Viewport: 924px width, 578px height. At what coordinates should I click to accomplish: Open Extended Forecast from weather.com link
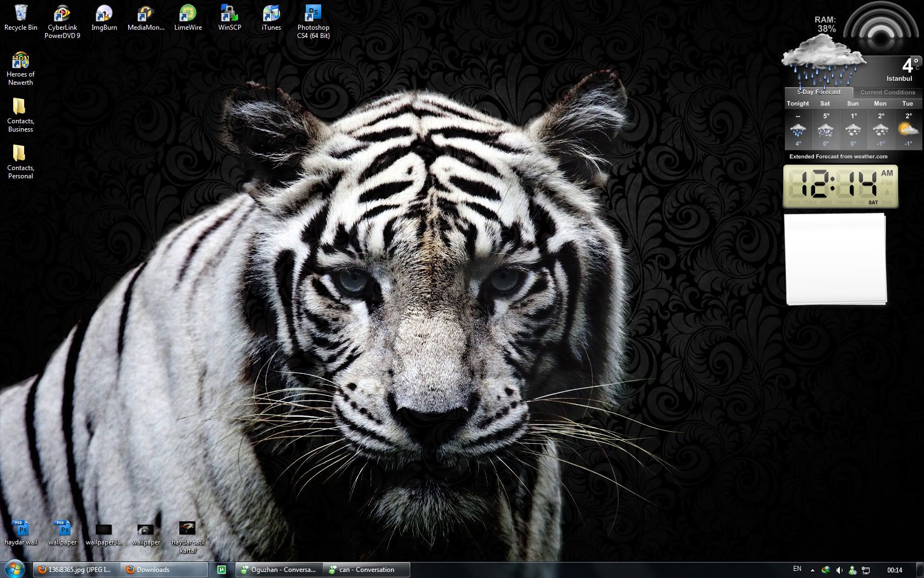pyautogui.click(x=838, y=156)
